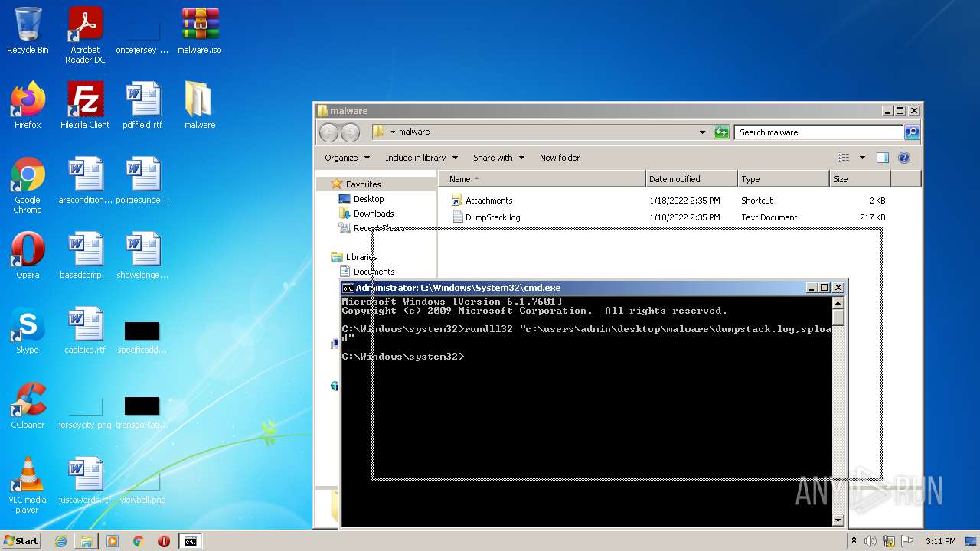Select Downloads in Favorites pane

(x=374, y=214)
